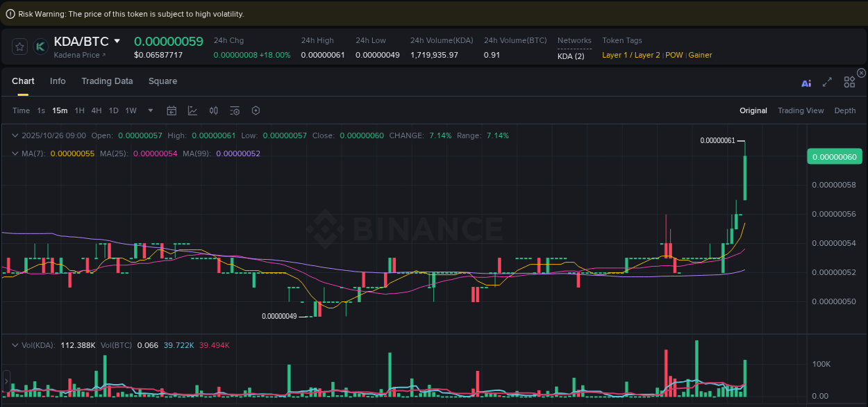Open the date range calendar icon
Screen dimensions: 868x407
click(172, 110)
